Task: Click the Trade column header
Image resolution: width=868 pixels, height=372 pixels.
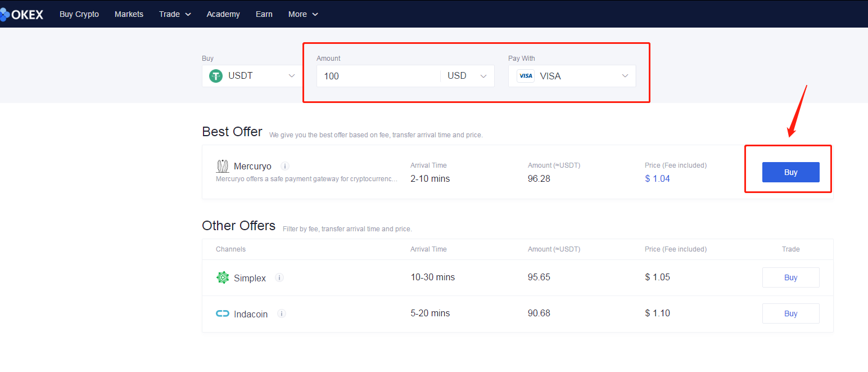Action: (x=790, y=249)
